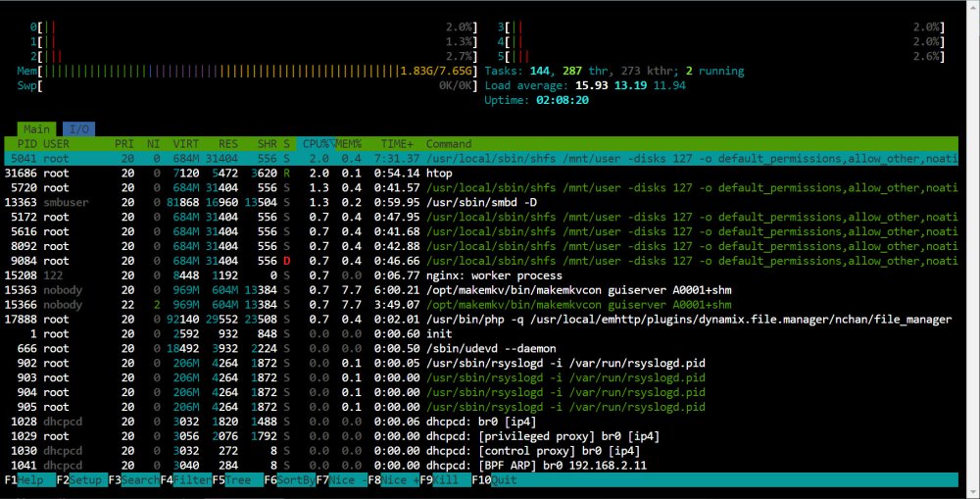Sort processes by MEM% column header
The height and width of the screenshot is (499, 980).
tap(349, 144)
